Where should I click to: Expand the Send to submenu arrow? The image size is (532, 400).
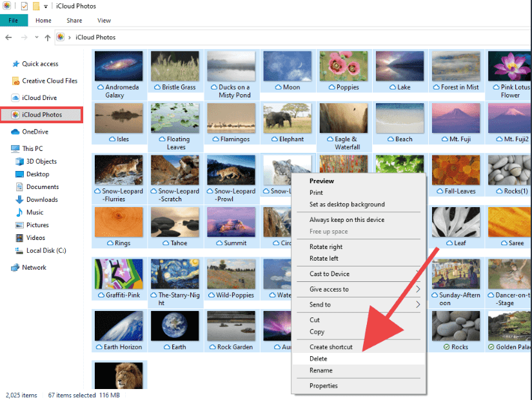click(418, 305)
